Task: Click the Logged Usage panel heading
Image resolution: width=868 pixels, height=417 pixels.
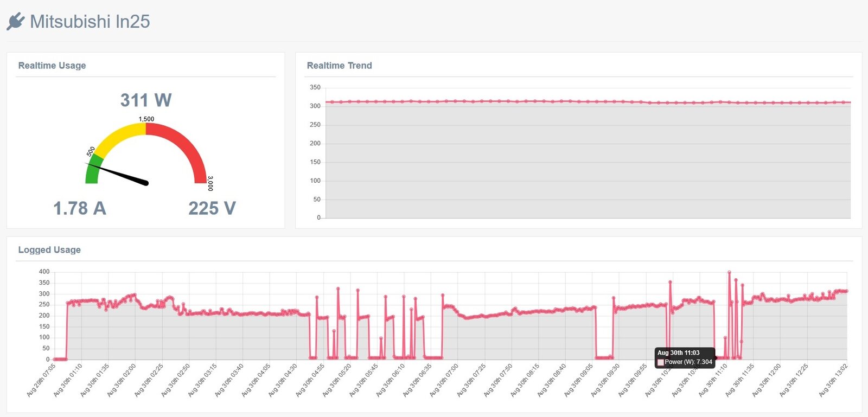Action: 49,250
